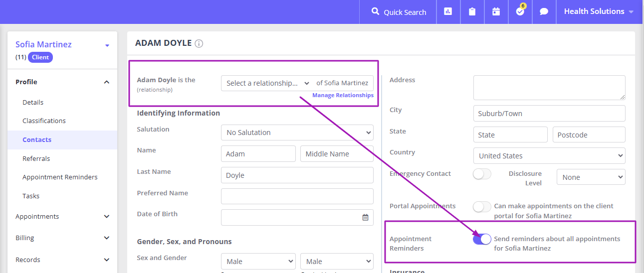This screenshot has width=644, height=273.
Task: Expand the Health Solutions account menu
Action: pyautogui.click(x=599, y=11)
